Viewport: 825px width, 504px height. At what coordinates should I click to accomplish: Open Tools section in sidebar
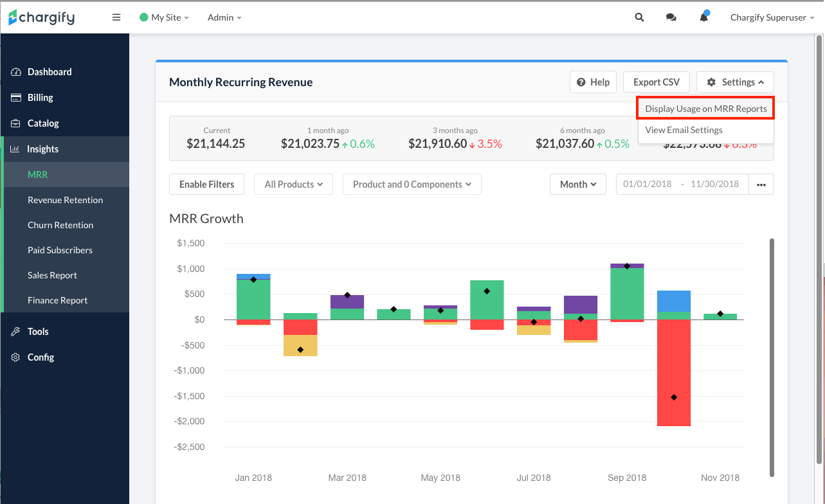click(38, 332)
